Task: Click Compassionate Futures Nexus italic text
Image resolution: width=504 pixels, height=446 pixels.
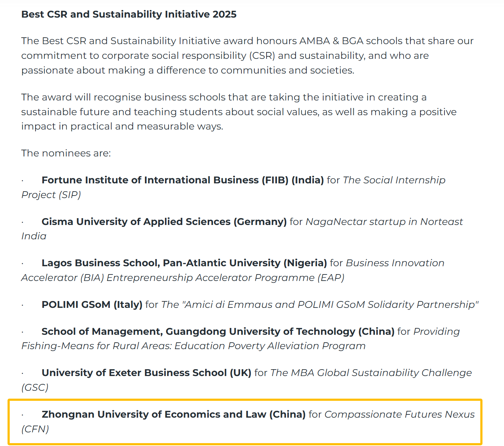Action: coord(399,414)
